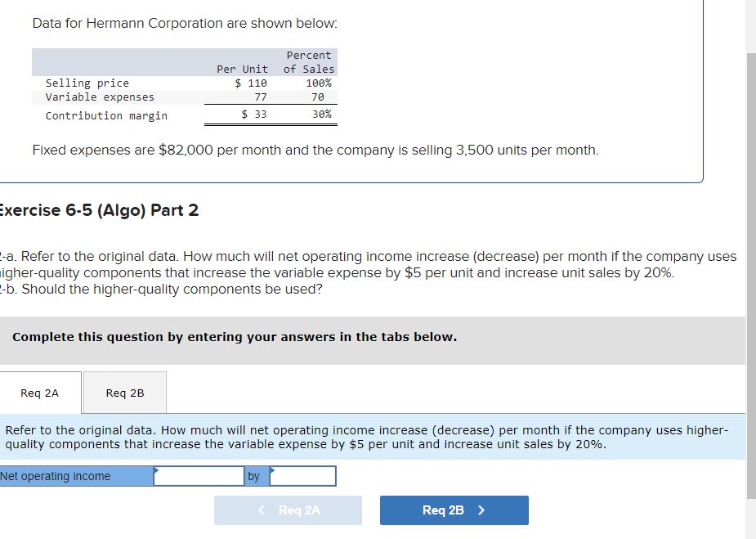Switch to the Req 2B tab
This screenshot has width=756, height=539.
tap(123, 393)
